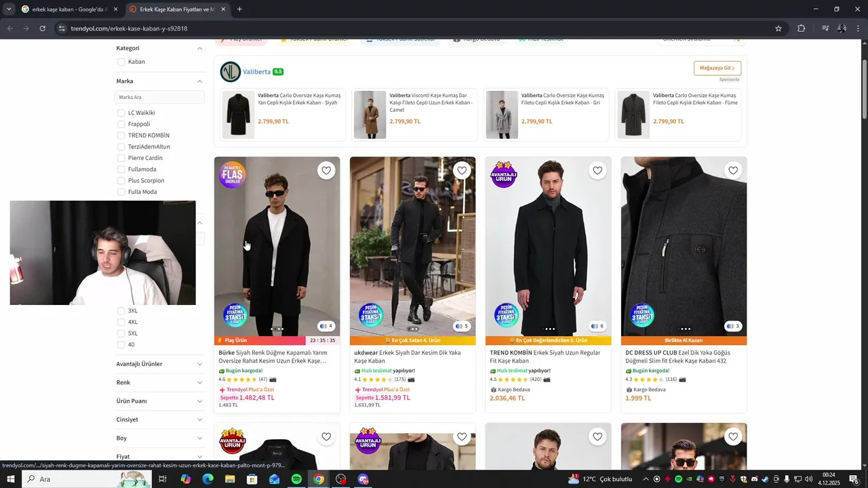
Task: Open the Chrome extensions puzzle icon
Action: [802, 28]
